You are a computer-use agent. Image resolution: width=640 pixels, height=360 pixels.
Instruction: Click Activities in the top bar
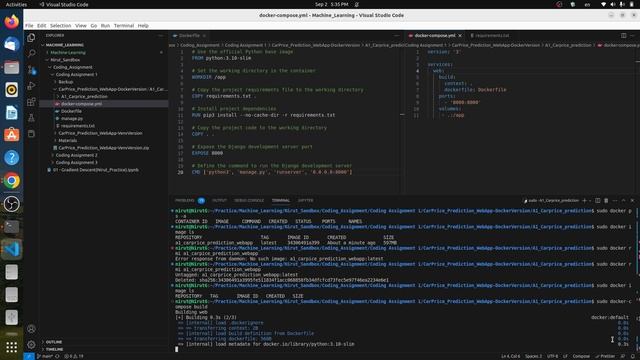(16, 4)
